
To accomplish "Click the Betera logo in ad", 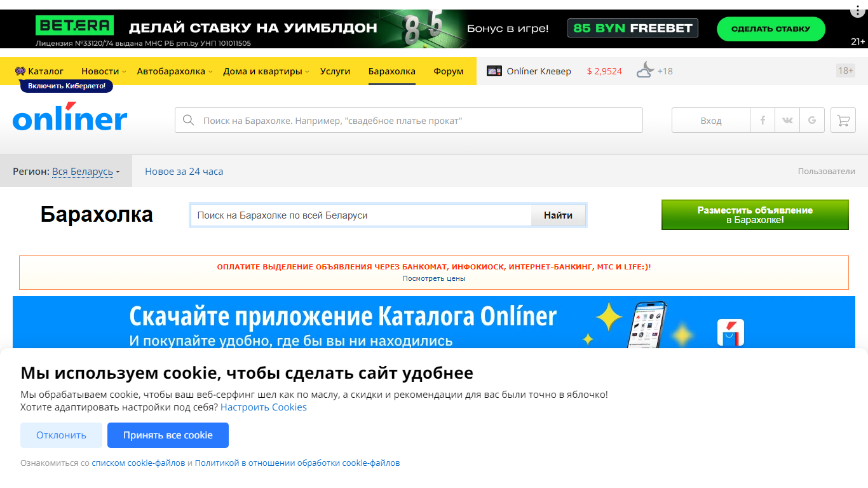I will [x=75, y=26].
